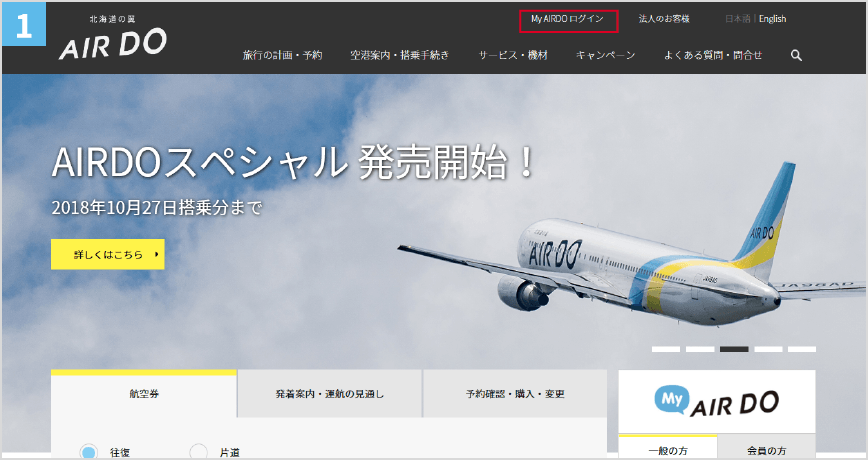This screenshot has height=460, width=868.
Task: Open 空港案内・搭乗手続き menu
Action: pyautogui.click(x=399, y=55)
